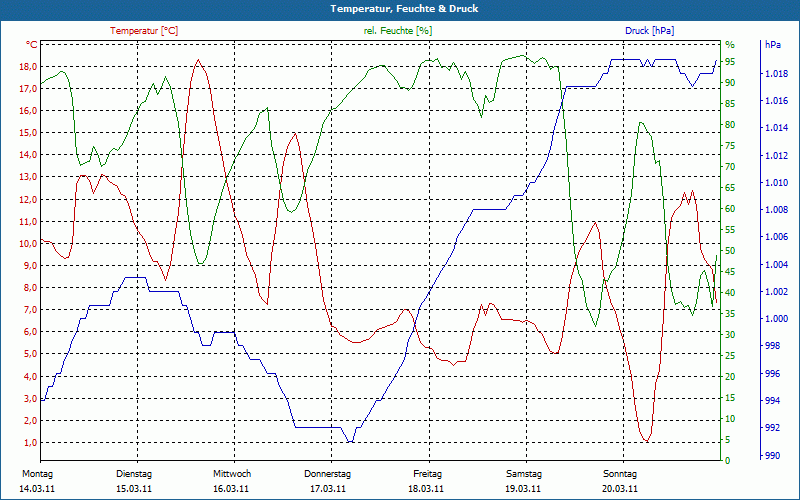Click the '8,0' temperature axis value
This screenshot has width=800, height=500.
tap(31, 288)
